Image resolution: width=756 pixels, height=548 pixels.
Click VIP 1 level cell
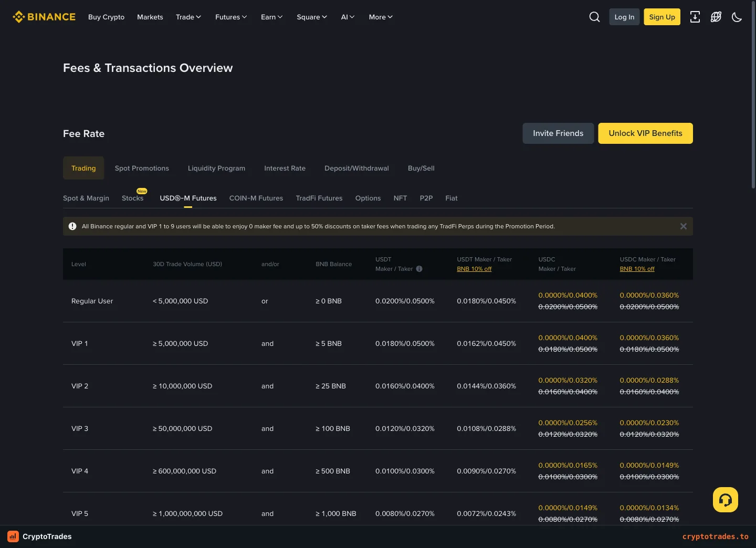(x=80, y=343)
